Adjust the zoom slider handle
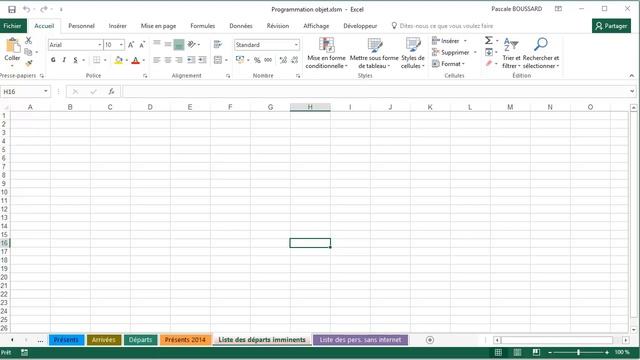 (578, 352)
